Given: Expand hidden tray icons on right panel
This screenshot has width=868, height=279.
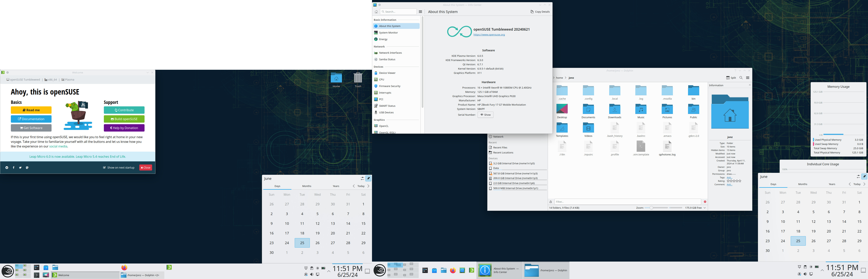Looking at the screenshot, I should (x=822, y=270).
